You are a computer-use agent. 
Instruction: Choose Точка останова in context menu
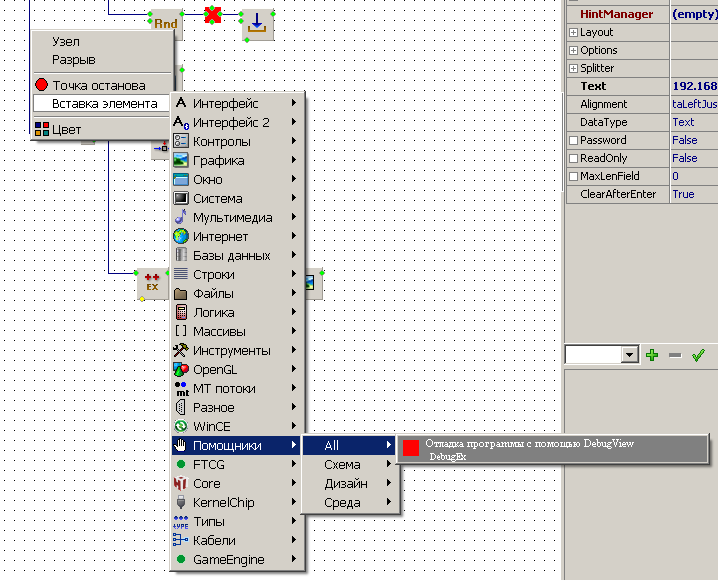click(98, 86)
